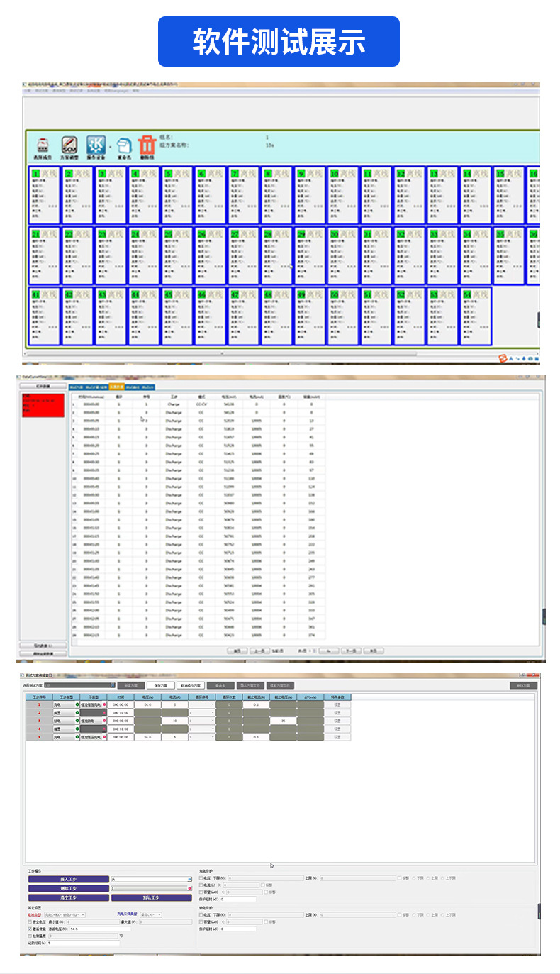Open the battery type (电池类型) dropdown

[65, 915]
